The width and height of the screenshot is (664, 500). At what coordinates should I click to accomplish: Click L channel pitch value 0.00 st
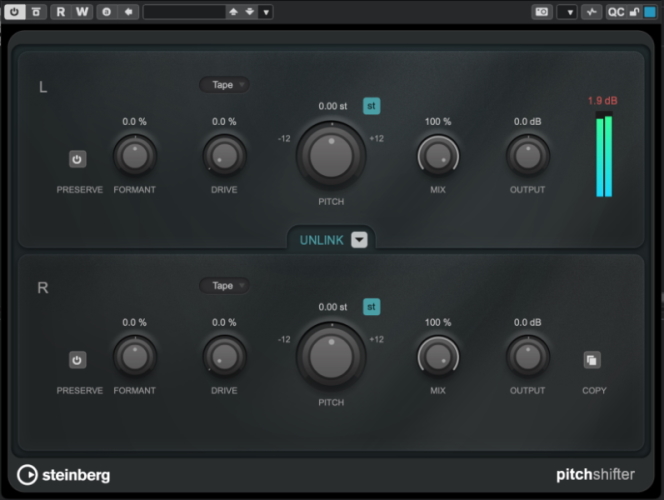point(333,106)
